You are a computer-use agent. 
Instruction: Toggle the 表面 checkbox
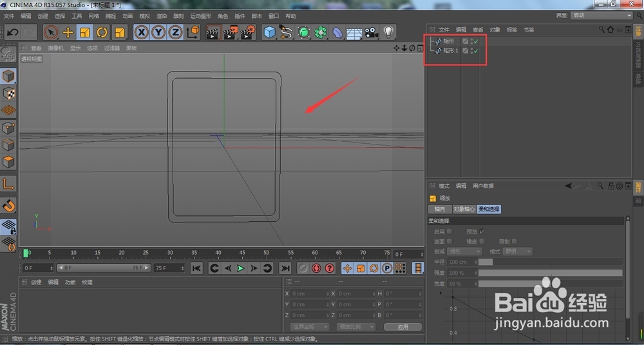click(450, 241)
